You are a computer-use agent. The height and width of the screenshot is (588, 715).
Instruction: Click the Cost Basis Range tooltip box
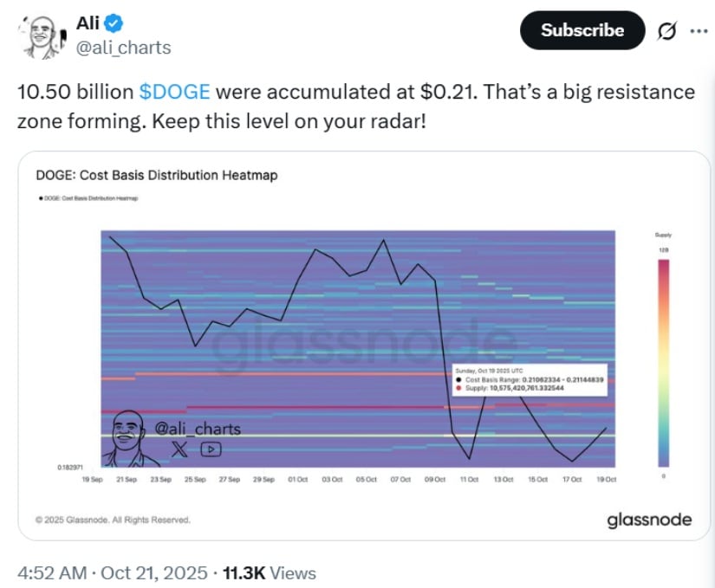click(x=528, y=381)
